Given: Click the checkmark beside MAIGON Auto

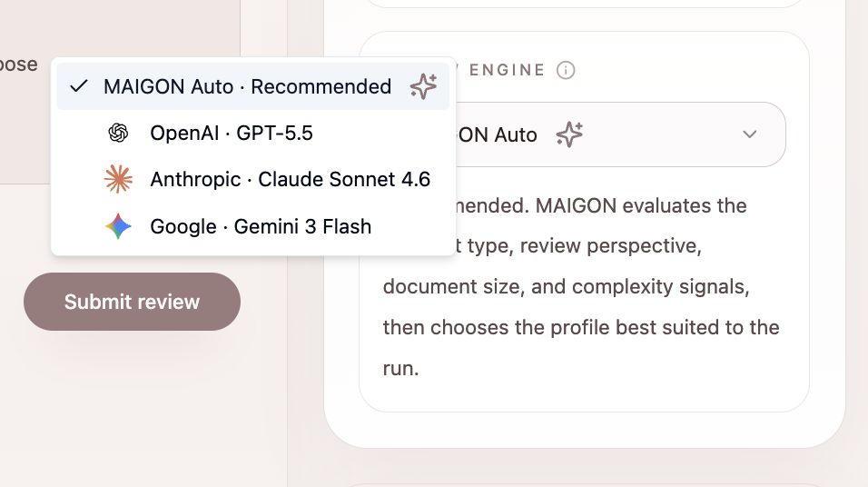Looking at the screenshot, I should pos(79,86).
